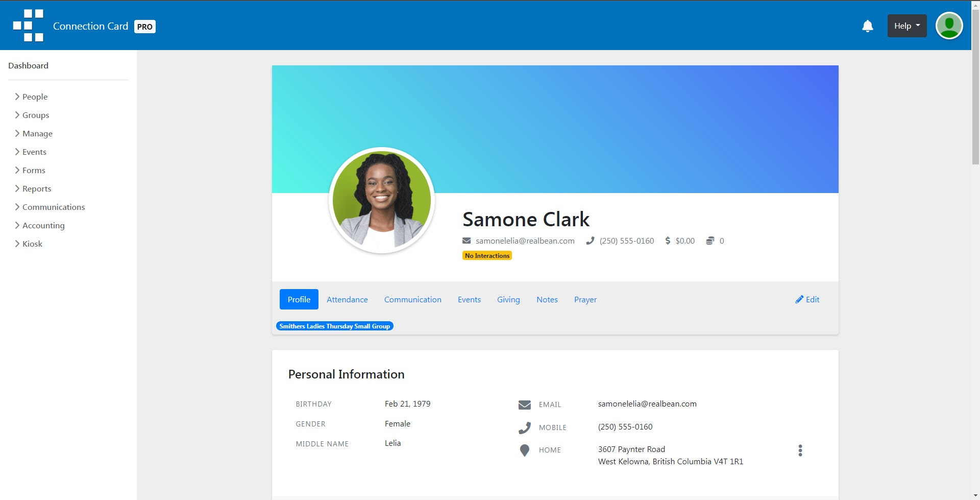
Task: Click the mobile phone icon in Personal Information
Action: click(x=524, y=427)
